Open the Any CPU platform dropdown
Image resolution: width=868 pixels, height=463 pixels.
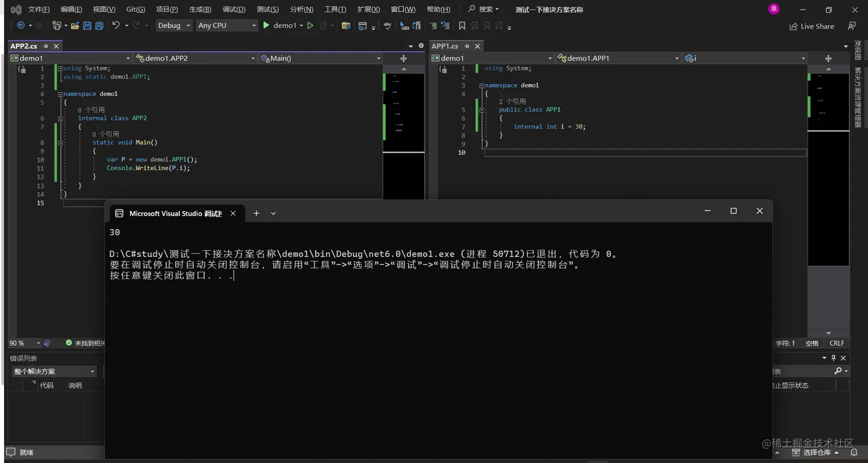[x=227, y=25]
